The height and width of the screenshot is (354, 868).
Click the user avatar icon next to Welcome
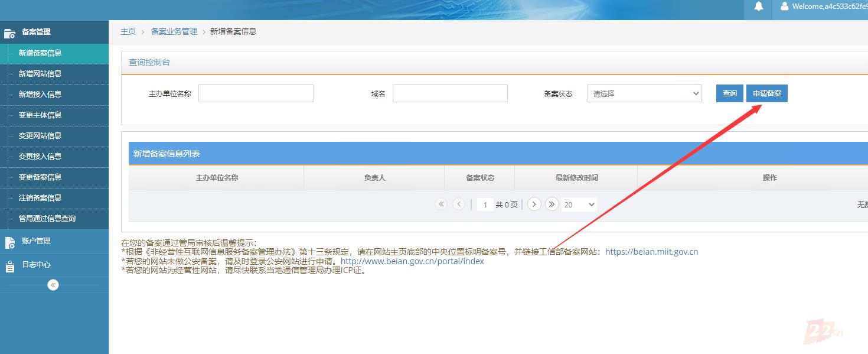click(784, 7)
